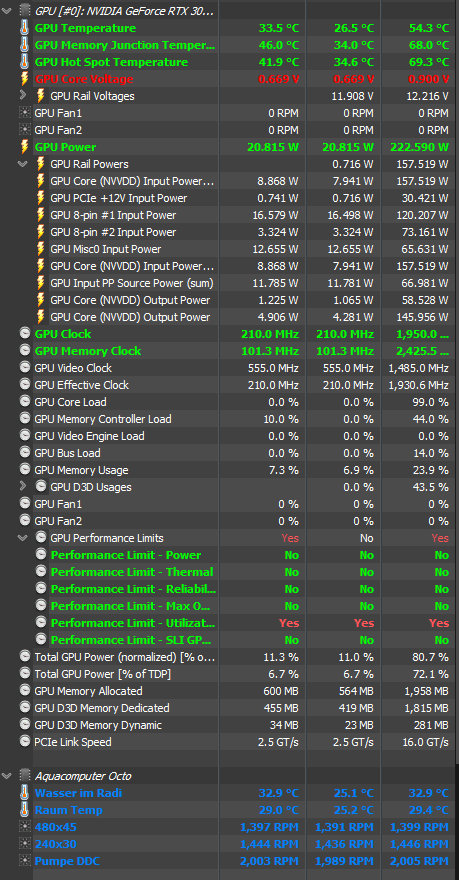The height and width of the screenshot is (880, 459).
Task: Click the 222.590 W GPU Power maximum value
Action: click(420, 147)
